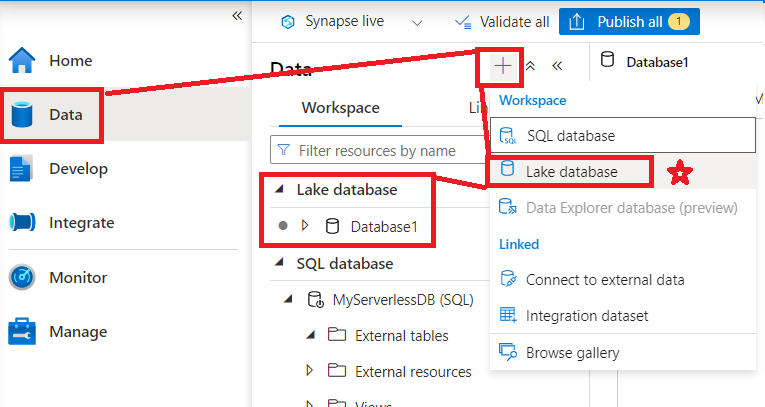765x407 pixels.
Task: Select Database1 in Lake database list
Action: pos(384,227)
